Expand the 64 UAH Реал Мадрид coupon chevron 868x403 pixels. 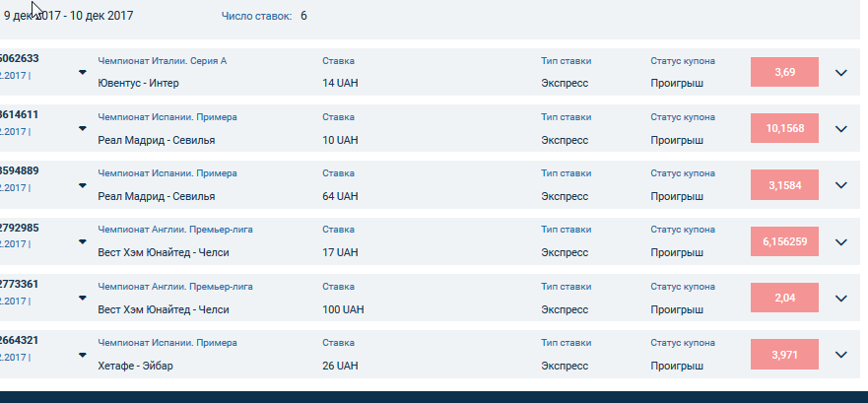(840, 185)
